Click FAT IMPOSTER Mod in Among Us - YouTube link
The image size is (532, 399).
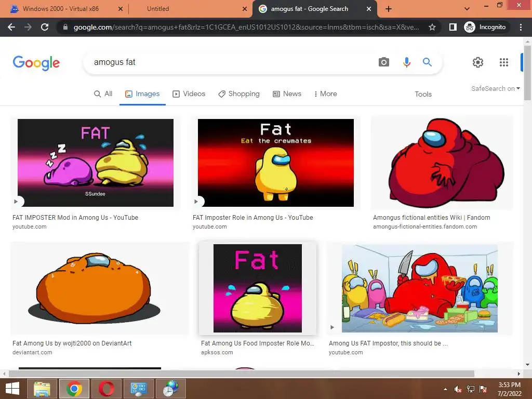[75, 218]
